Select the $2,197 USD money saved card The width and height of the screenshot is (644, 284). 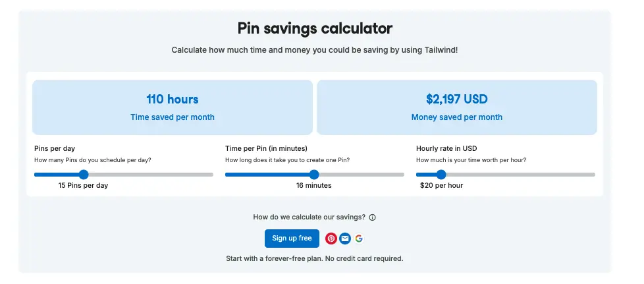pyautogui.click(x=457, y=107)
